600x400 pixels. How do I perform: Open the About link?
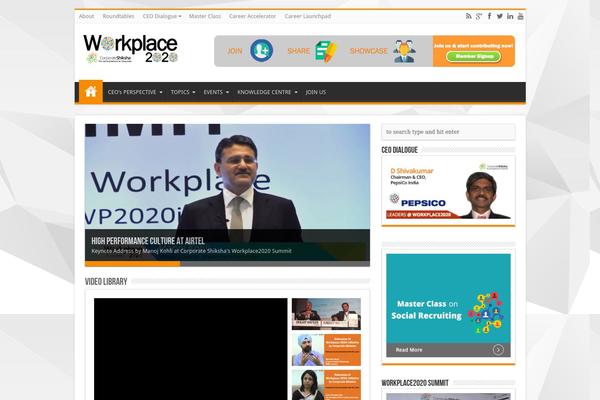(x=86, y=16)
